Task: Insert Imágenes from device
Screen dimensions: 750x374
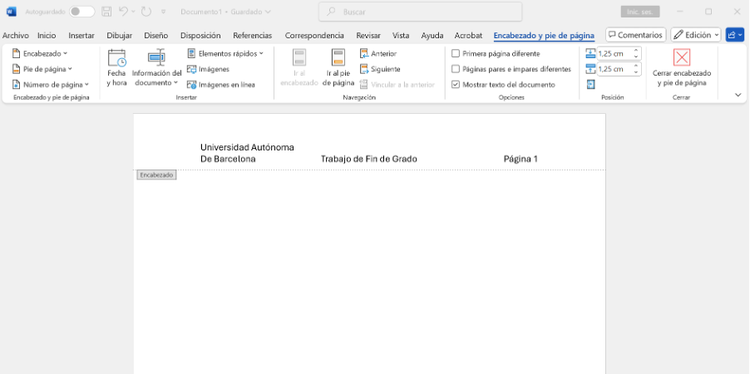Action: pos(208,69)
